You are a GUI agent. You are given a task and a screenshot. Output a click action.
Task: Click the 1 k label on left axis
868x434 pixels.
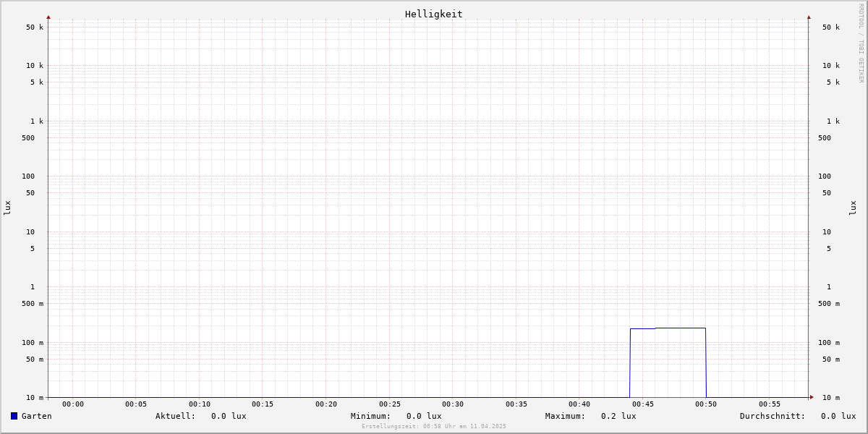37,122
